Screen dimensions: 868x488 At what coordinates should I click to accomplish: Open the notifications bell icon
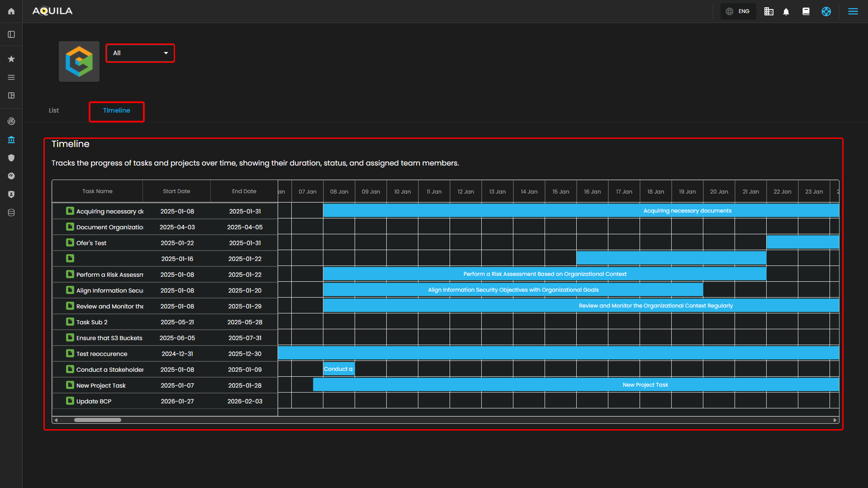[x=786, y=12]
